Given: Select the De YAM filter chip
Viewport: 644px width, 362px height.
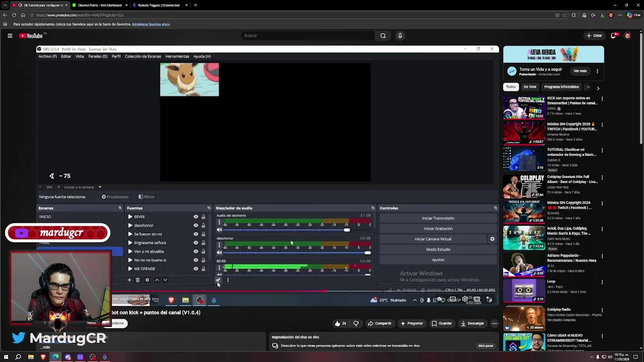Looking at the screenshot, I should [x=530, y=87].
